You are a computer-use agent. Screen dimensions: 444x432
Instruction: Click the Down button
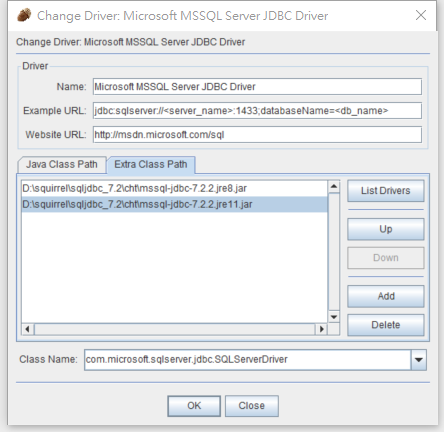point(386,258)
